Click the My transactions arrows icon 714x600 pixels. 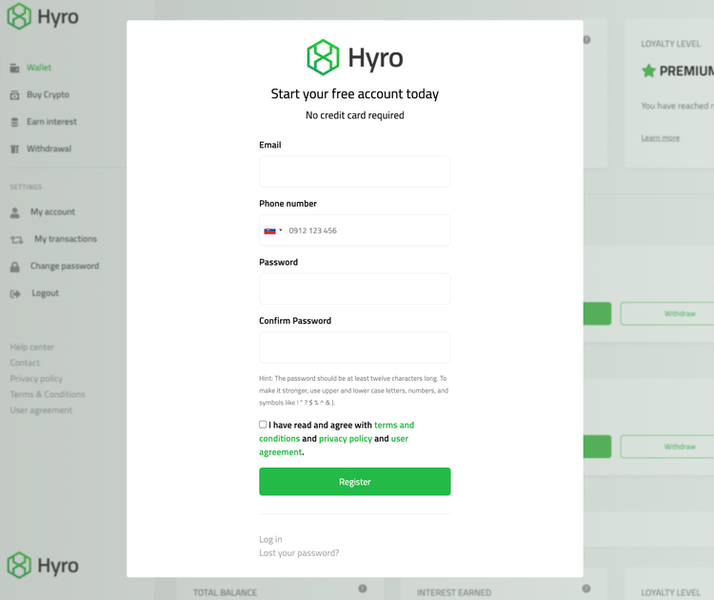16,239
